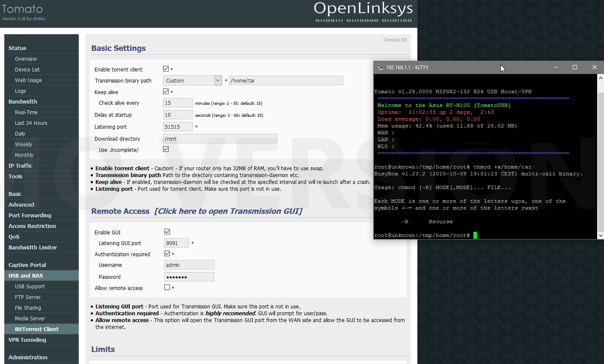Open Tools section
This screenshot has width=604, height=364.
tap(42, 176)
